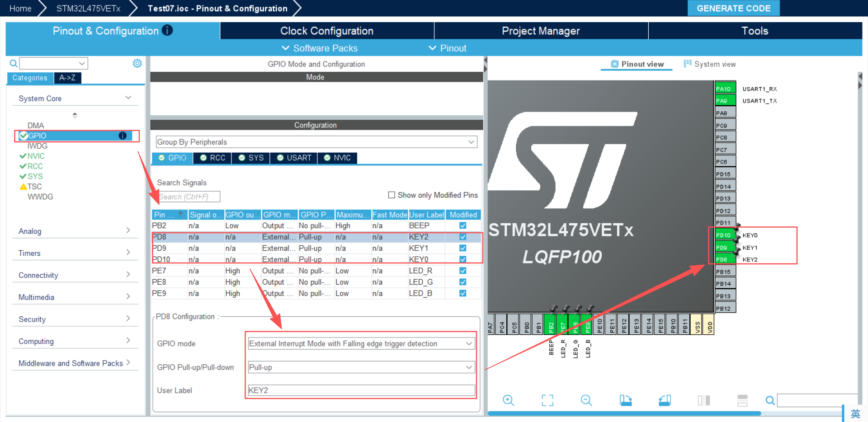Open the Software Packs menu
Image resolution: width=868 pixels, height=422 pixels.
320,48
